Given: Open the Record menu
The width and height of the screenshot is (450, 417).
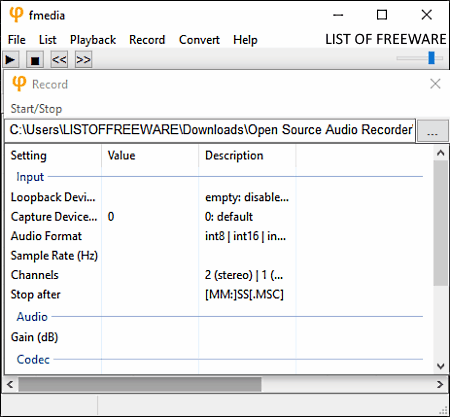Looking at the screenshot, I should tap(147, 40).
